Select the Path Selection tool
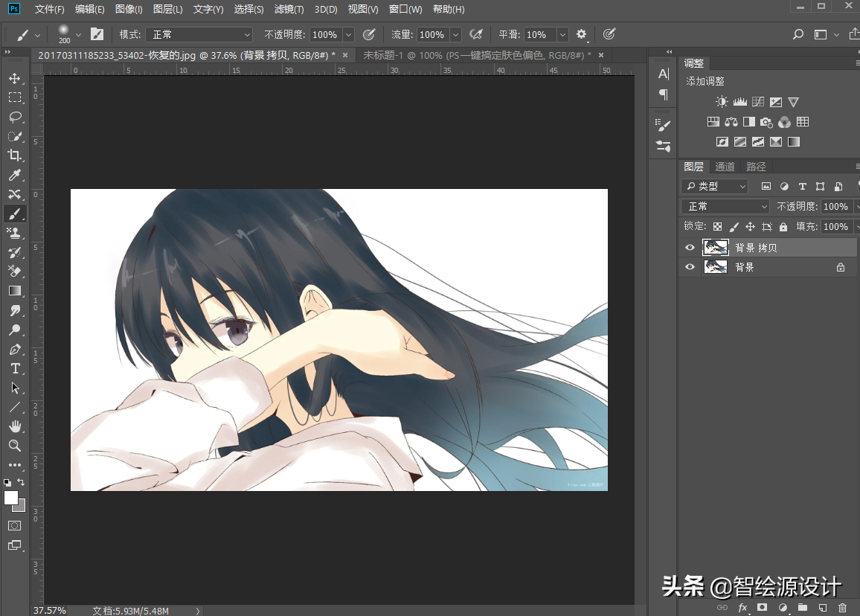The height and width of the screenshot is (616, 860). (15, 388)
